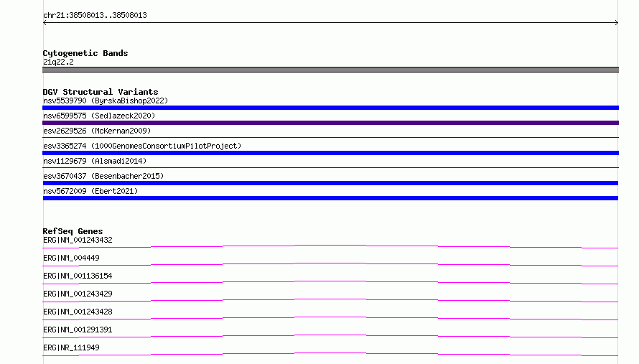The image size is (639, 364).
Task: Open variant esv3670437 (Besenbacher2015) label
Action: pyautogui.click(x=103, y=176)
